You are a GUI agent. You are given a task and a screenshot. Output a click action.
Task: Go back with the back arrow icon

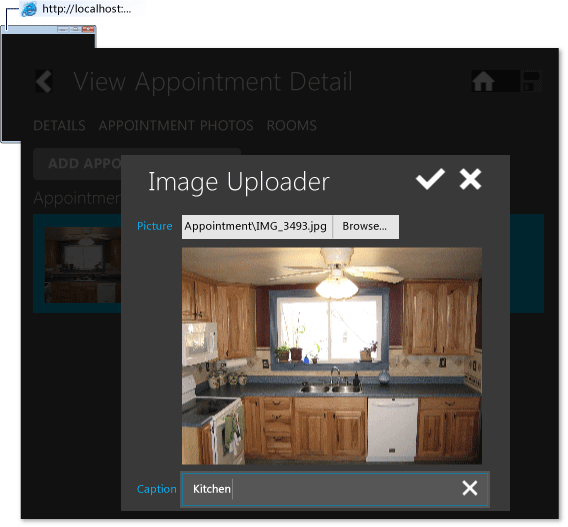click(x=44, y=81)
